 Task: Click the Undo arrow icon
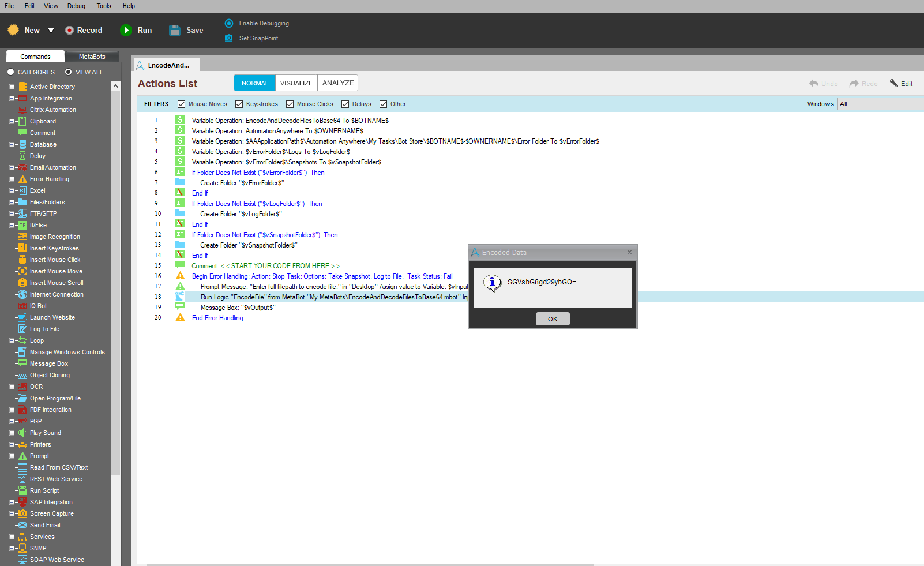[814, 84]
